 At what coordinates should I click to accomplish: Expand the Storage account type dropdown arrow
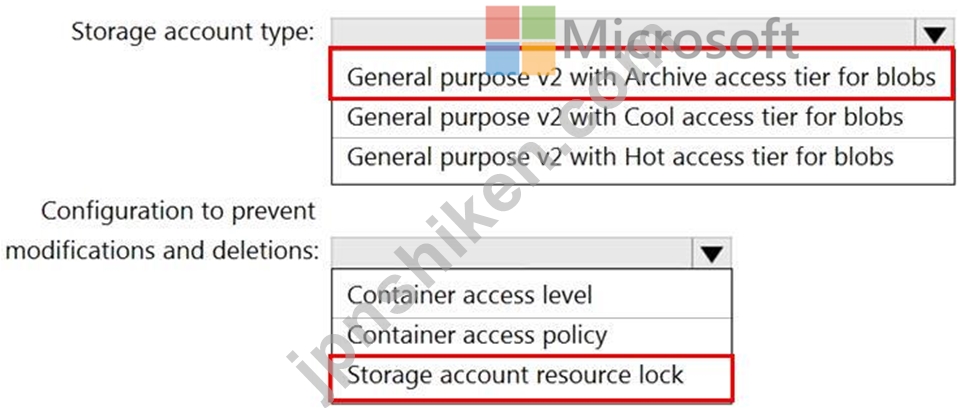pyautogui.click(x=934, y=34)
